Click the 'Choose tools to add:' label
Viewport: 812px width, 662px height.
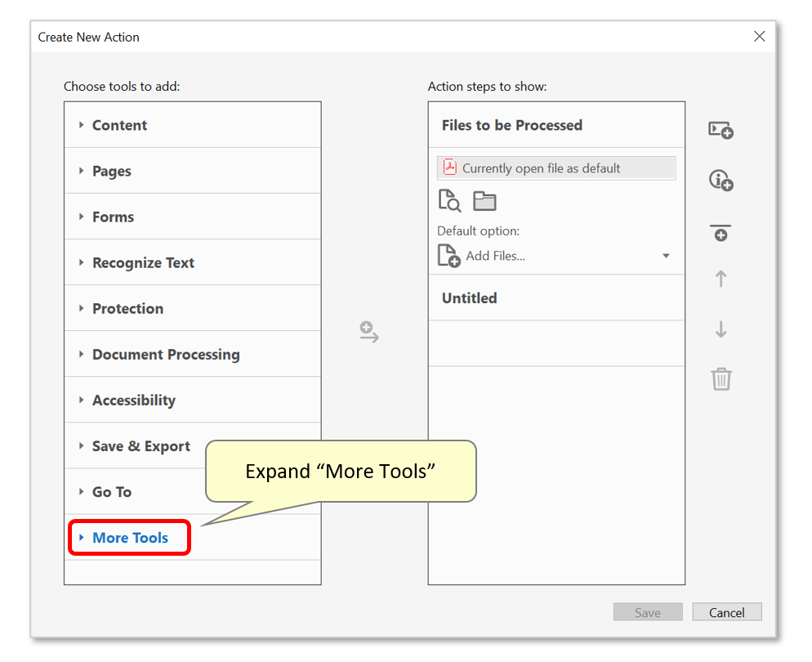(122, 87)
